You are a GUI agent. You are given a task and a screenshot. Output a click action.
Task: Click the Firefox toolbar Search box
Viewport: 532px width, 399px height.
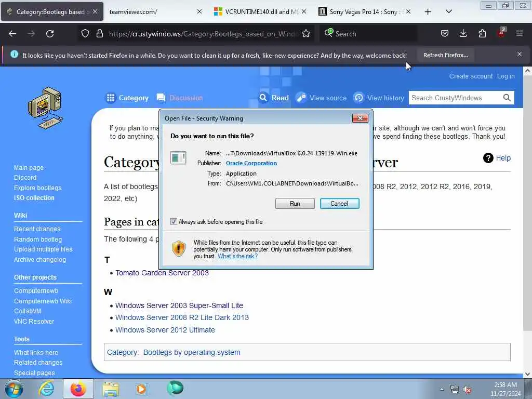click(x=368, y=34)
